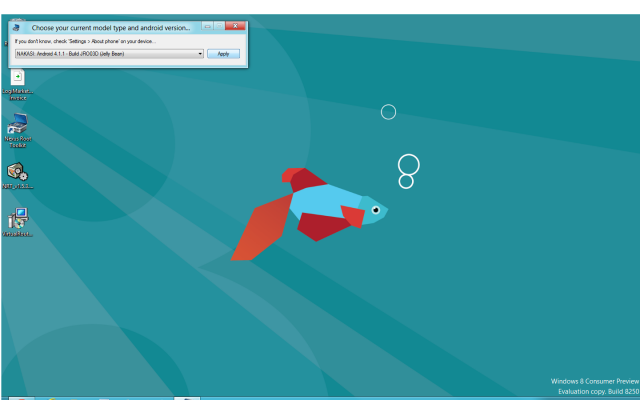Select the NRT_v1.5.3 installer desktop icon

18,176
